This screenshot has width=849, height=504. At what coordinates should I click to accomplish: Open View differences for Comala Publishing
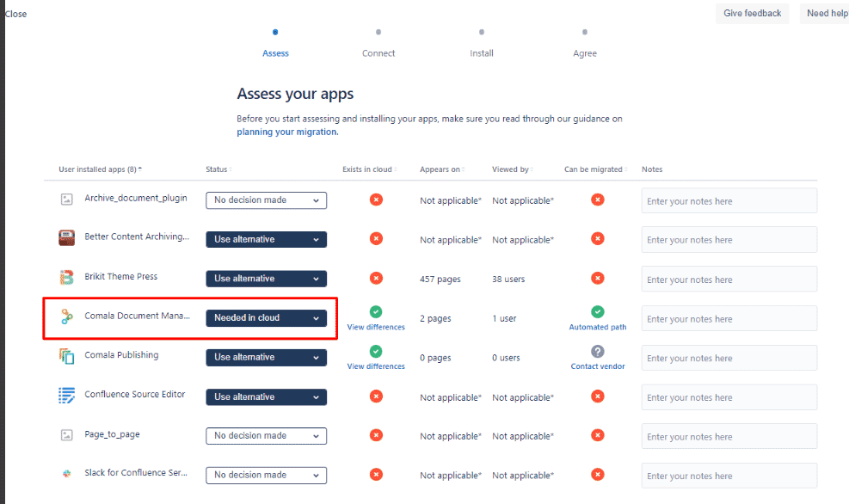click(x=376, y=366)
